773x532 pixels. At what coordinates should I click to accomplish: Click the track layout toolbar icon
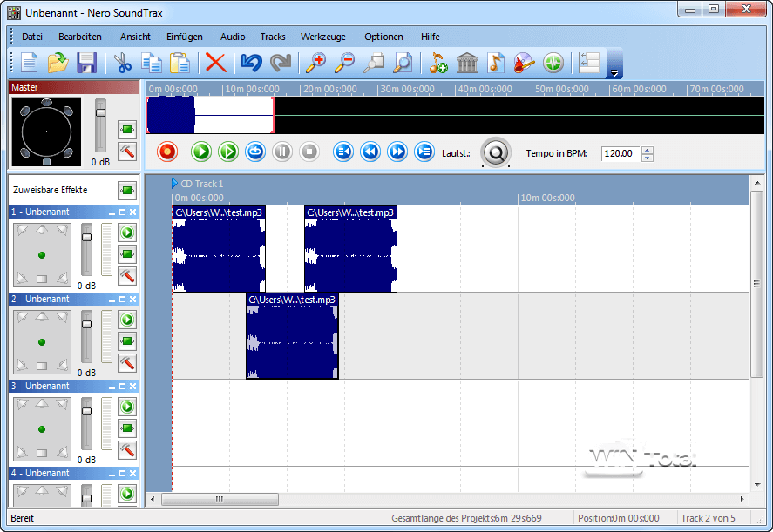click(x=589, y=63)
